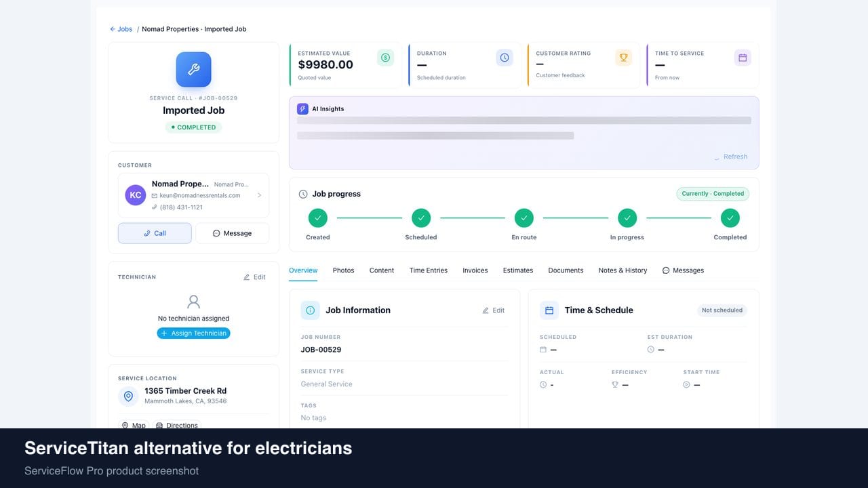The width and height of the screenshot is (868, 488).
Task: Click the Time & Schedule calendar icon
Action: (549, 310)
